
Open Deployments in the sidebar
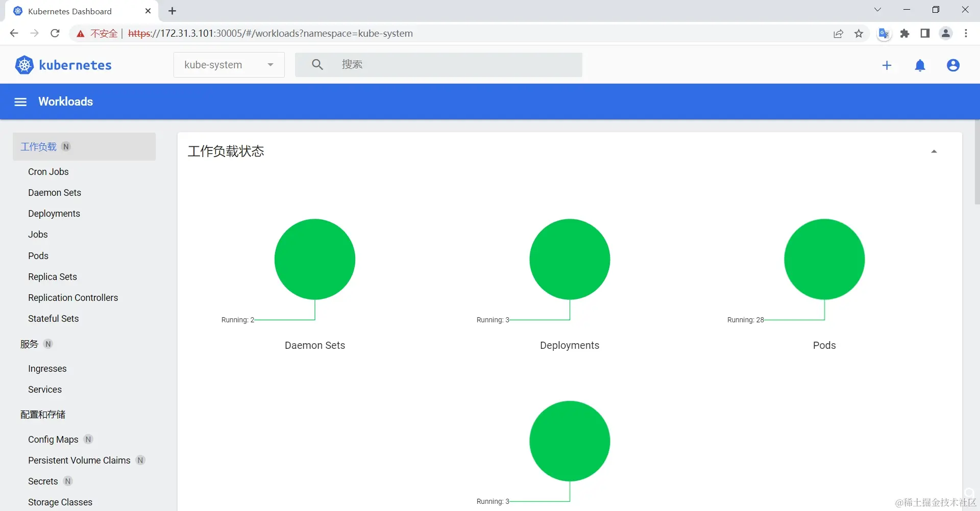click(x=54, y=214)
